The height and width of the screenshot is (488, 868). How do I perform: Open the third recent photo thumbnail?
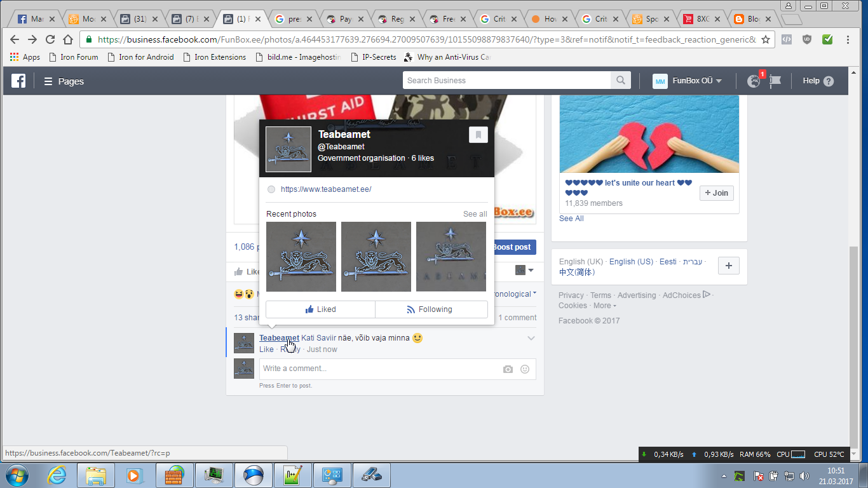(451, 257)
